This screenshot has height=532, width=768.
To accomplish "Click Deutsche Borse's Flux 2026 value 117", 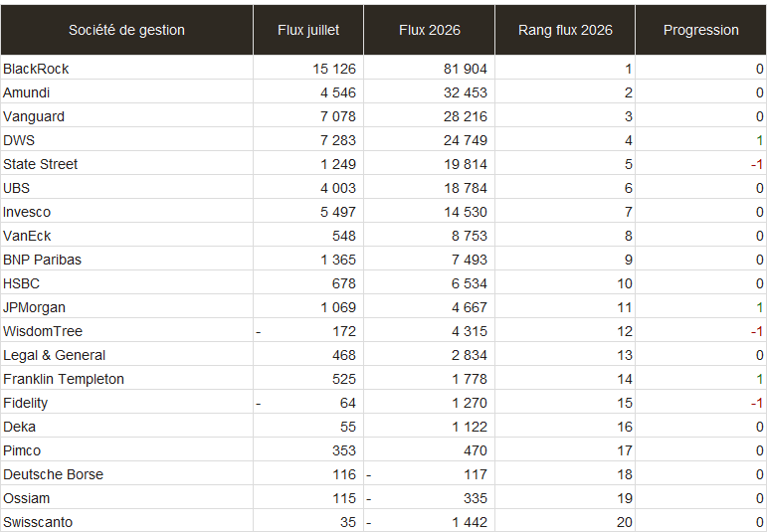I will (476, 474).
